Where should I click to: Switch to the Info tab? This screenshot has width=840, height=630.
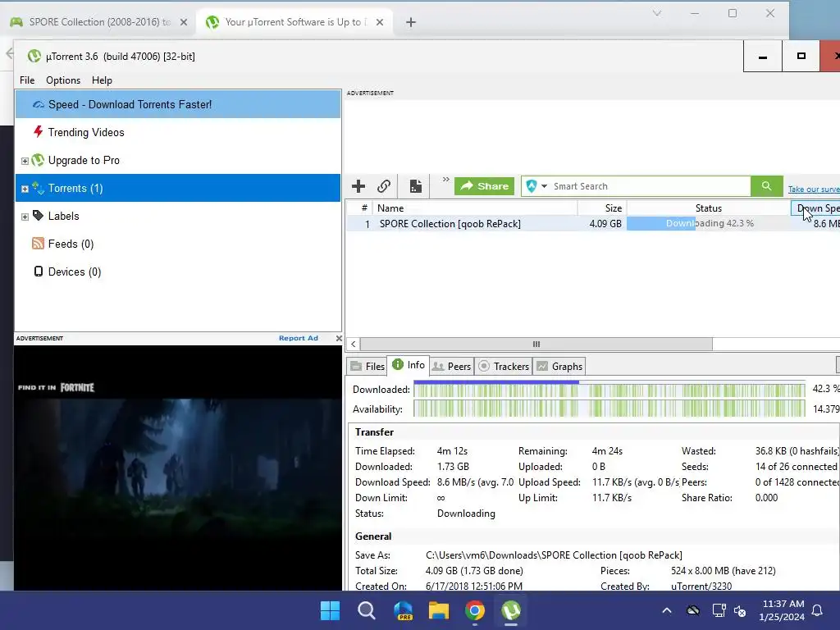(x=409, y=365)
